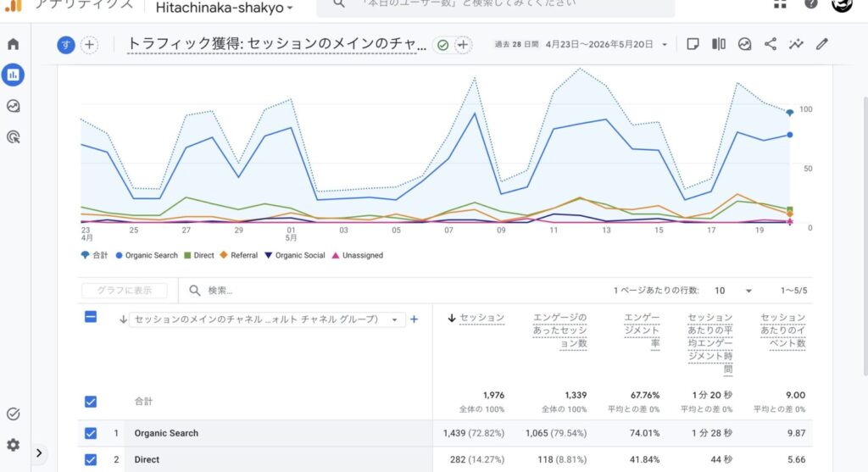The image size is (868, 472).
Task: Open Insights sparkline icon
Action: 796,44
